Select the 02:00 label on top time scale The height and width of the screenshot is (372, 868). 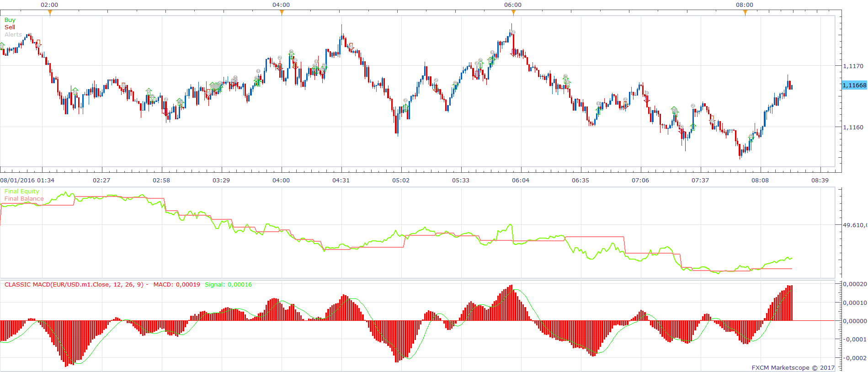coord(49,5)
